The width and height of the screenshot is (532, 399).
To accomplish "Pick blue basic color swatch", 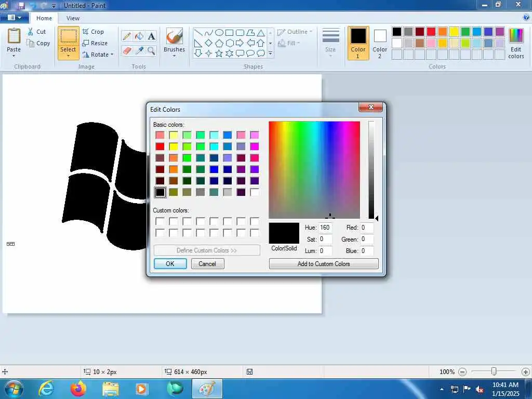I will (214, 169).
